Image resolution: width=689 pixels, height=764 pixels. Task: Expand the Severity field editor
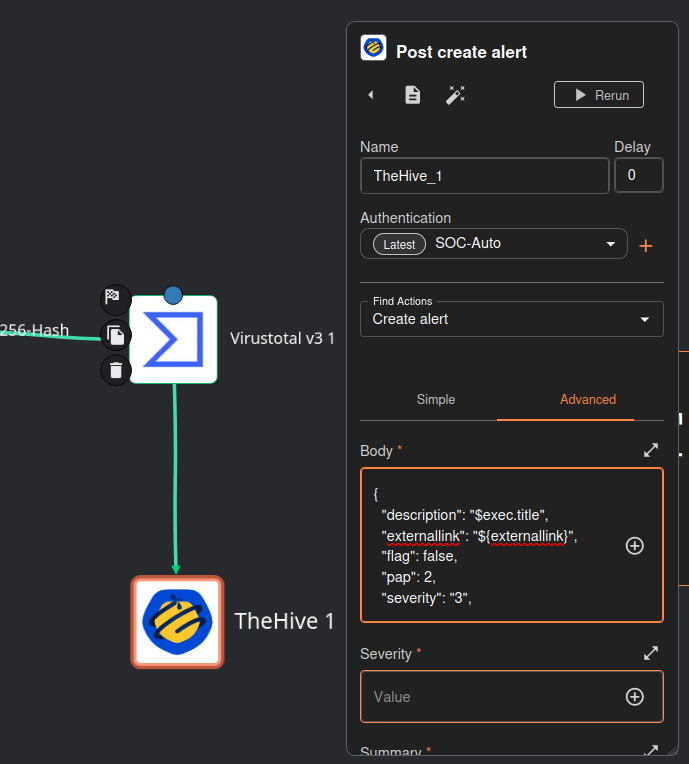point(651,653)
